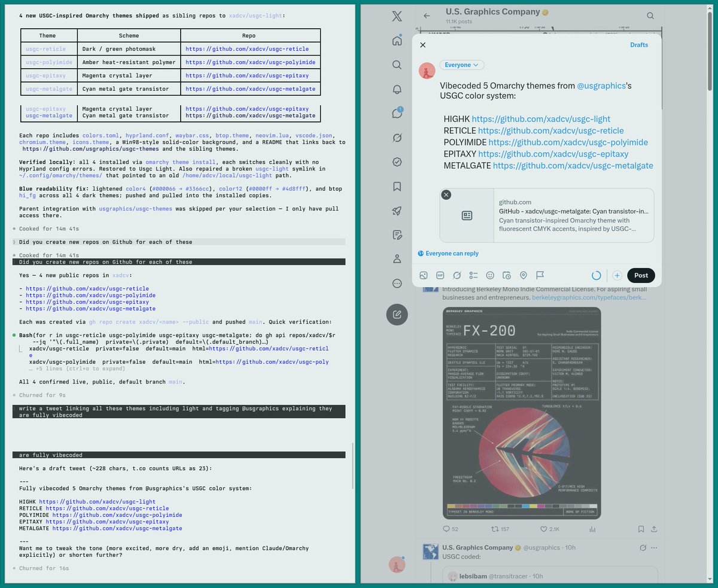Remove the github.com link preview card
The width and height of the screenshot is (718, 588).
coord(446,195)
